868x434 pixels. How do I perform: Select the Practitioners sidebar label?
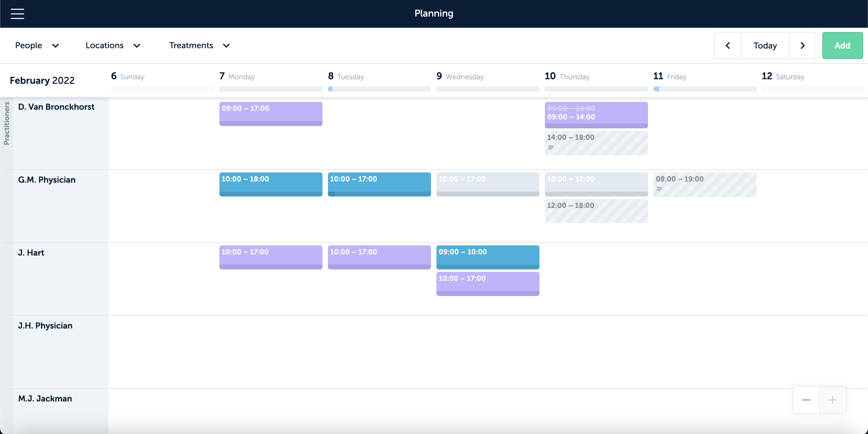pyautogui.click(x=6, y=124)
